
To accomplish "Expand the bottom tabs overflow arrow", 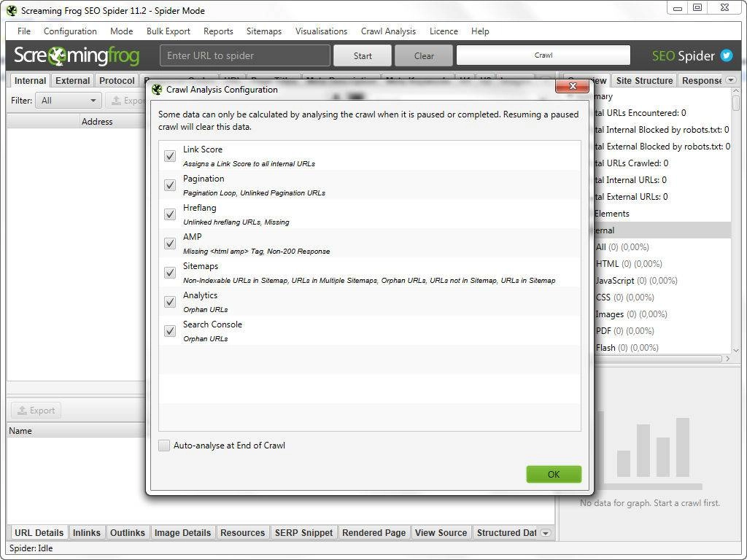I will tap(546, 533).
